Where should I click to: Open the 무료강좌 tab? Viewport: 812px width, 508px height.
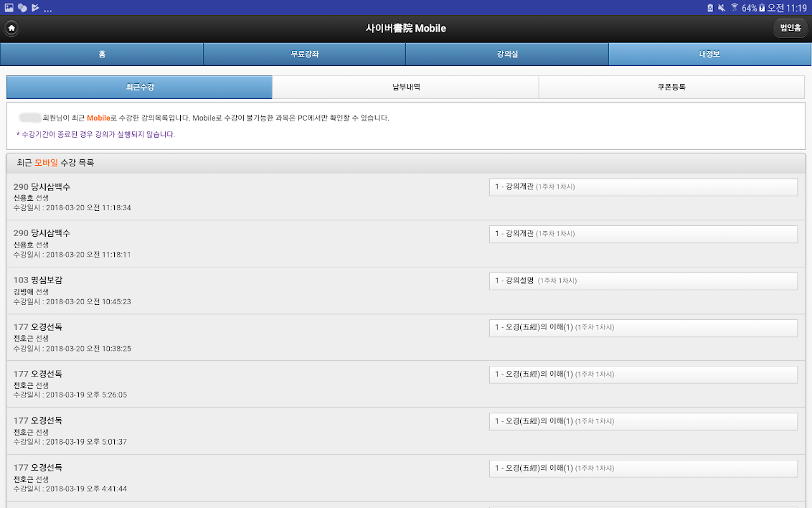point(304,54)
